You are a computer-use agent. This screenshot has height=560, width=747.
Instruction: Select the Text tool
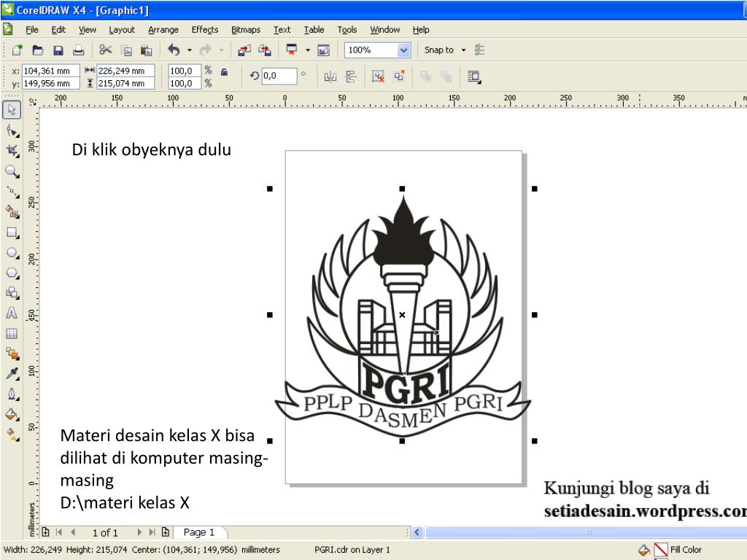(12, 314)
